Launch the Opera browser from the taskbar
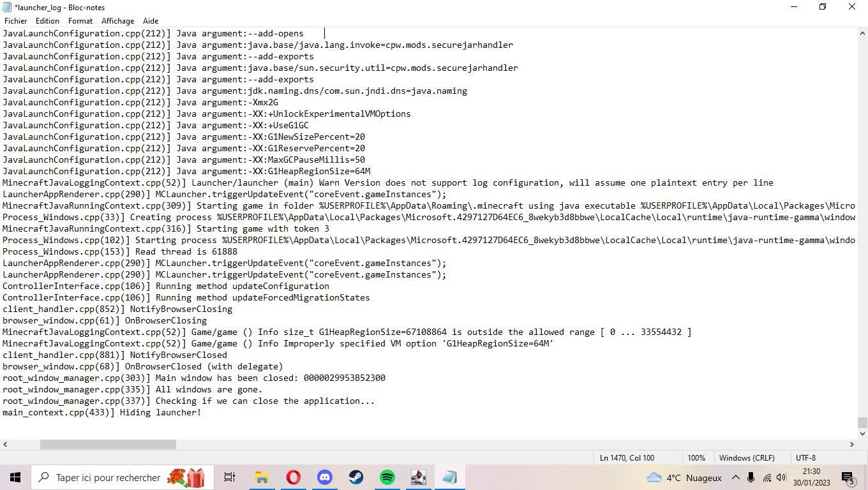This screenshot has width=868, height=490. [293, 477]
